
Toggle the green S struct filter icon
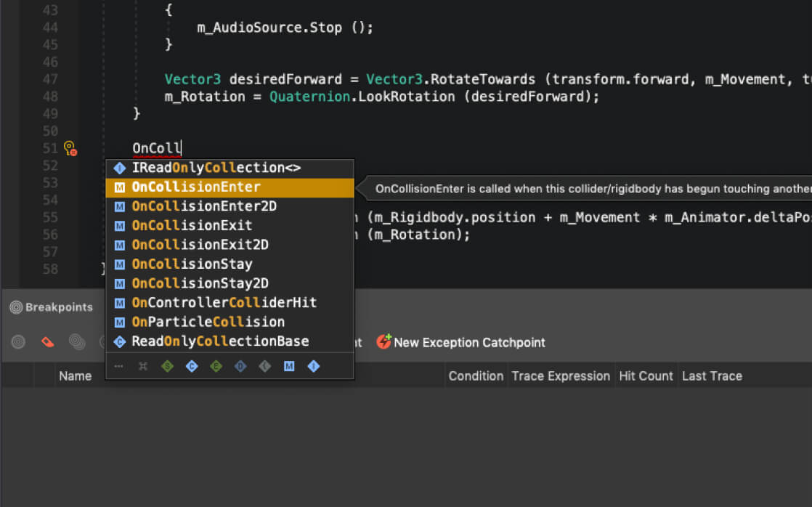167,367
